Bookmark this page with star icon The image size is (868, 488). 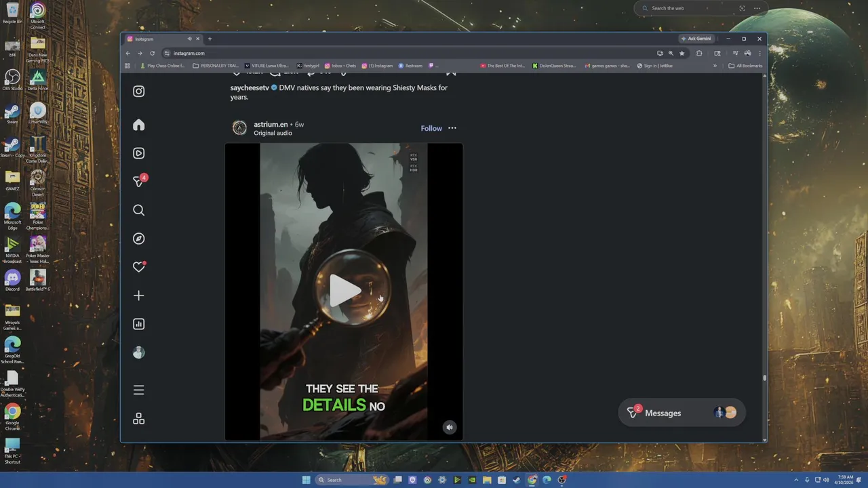point(682,53)
